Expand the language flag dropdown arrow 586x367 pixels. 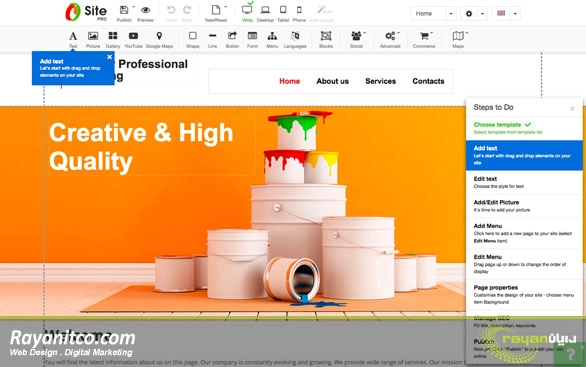(x=515, y=14)
